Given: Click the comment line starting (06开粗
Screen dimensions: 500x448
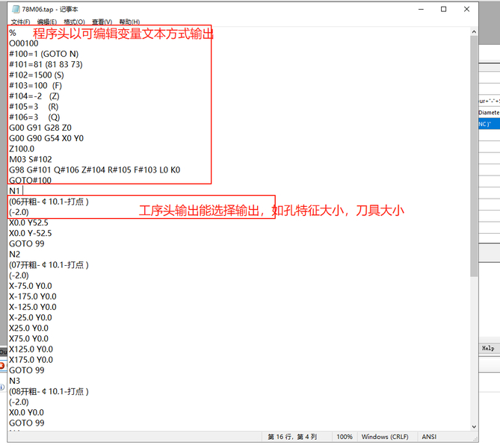Looking at the screenshot, I should point(49,202).
